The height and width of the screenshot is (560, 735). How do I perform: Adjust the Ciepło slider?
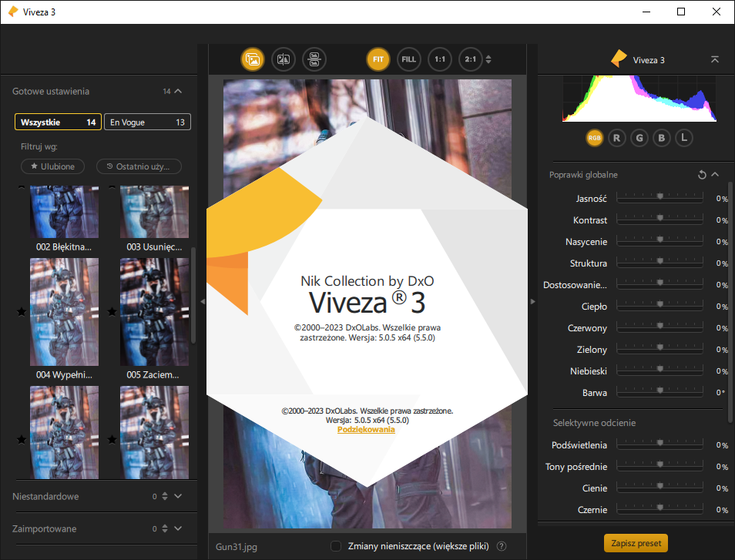[x=660, y=306]
